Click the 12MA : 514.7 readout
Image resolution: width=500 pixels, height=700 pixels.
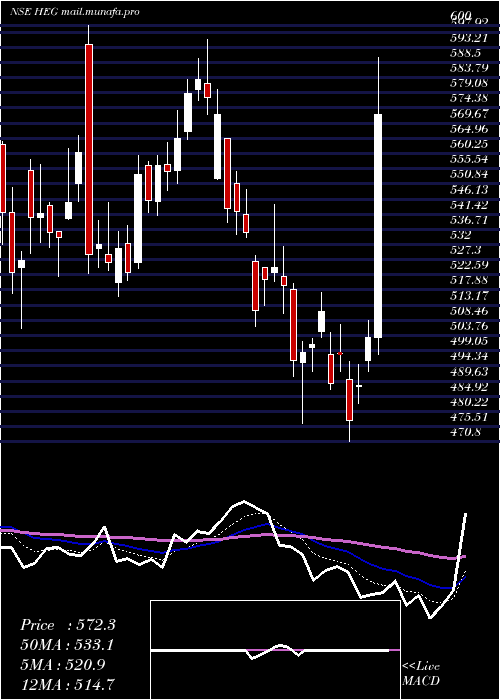[69, 684]
